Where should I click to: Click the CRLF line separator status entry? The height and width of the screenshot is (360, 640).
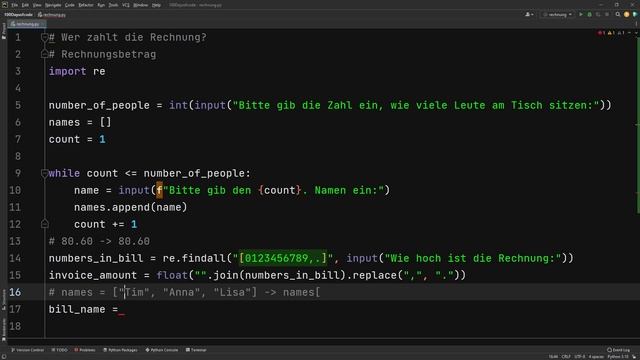566,357
